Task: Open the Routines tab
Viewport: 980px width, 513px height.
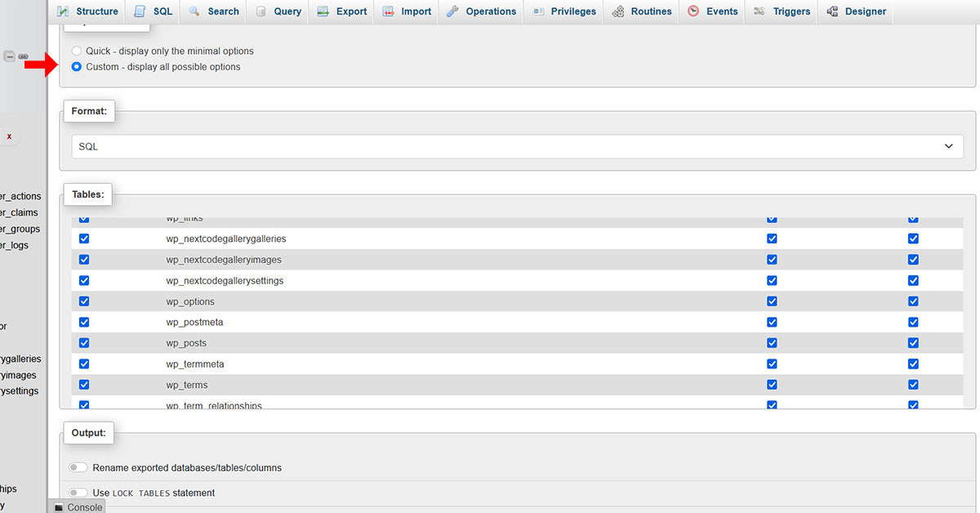Action: click(641, 11)
